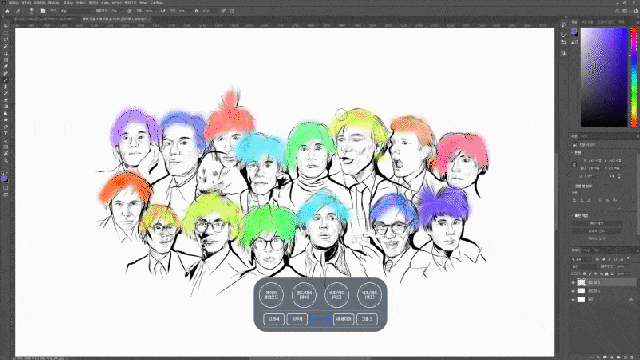
Task: Hide the top layer using its eye icon
Action: pos(573,282)
